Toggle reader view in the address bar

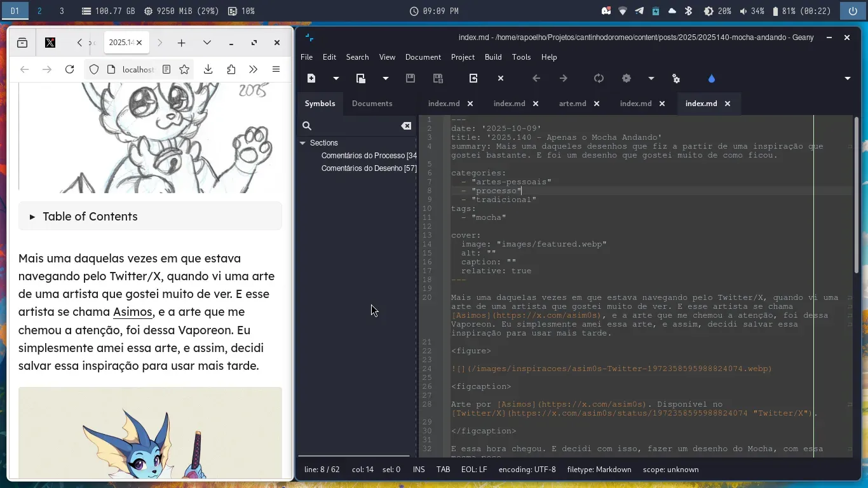point(166,69)
